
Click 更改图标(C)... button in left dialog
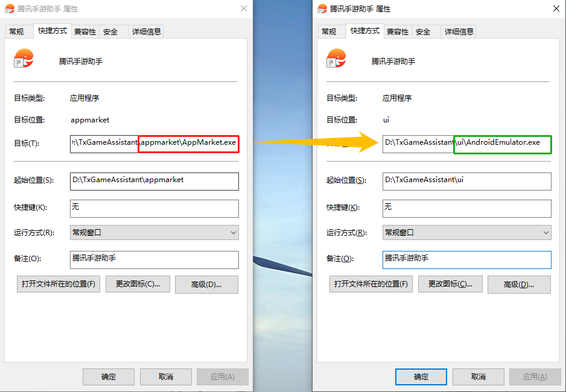(x=138, y=284)
